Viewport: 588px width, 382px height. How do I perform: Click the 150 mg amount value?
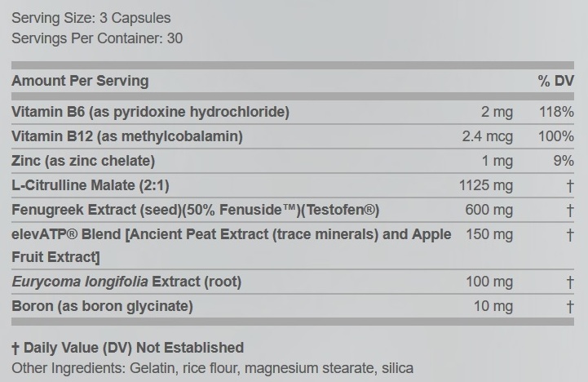tap(489, 234)
